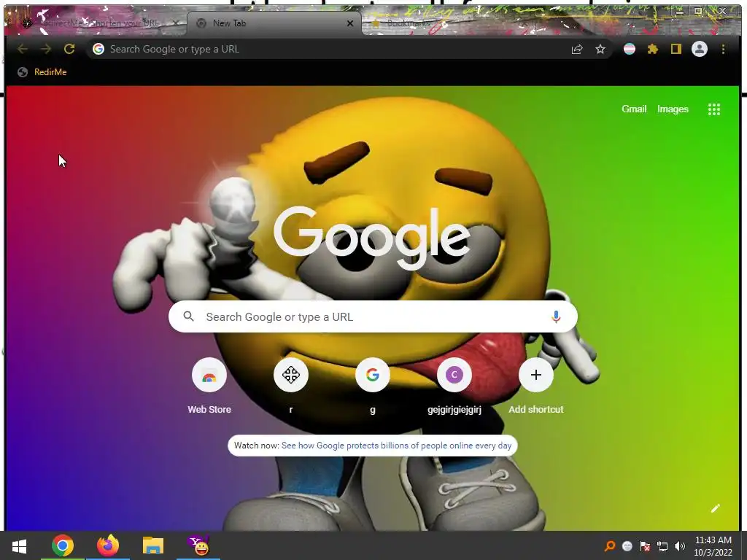
Task: Open the shortcut labeled r
Action: tap(290, 386)
